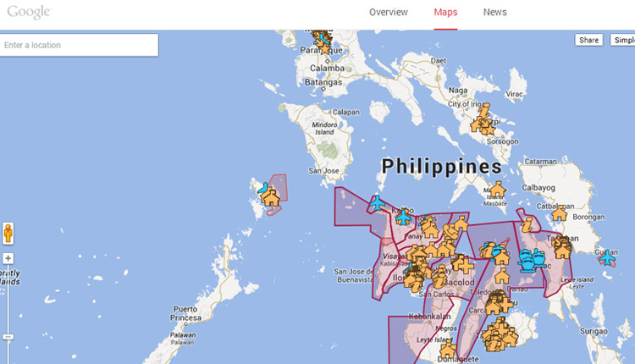
Task: Focus the Enter a location search field
Action: click(x=79, y=45)
